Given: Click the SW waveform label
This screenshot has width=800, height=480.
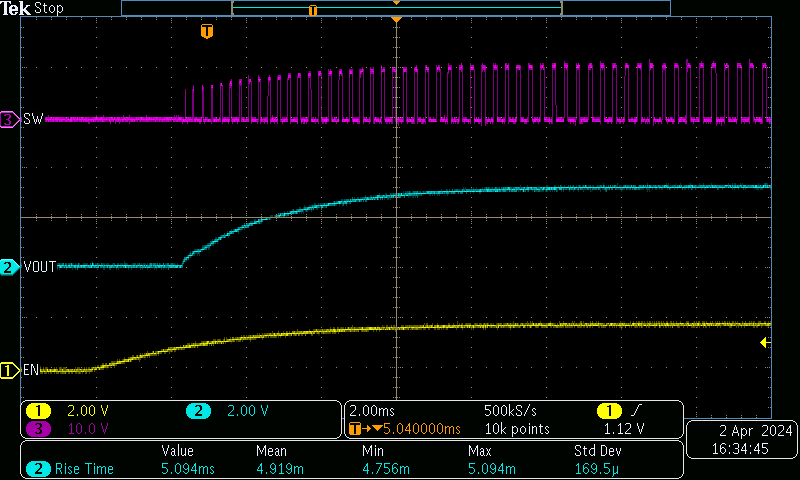Looking at the screenshot, I should coord(33,119).
